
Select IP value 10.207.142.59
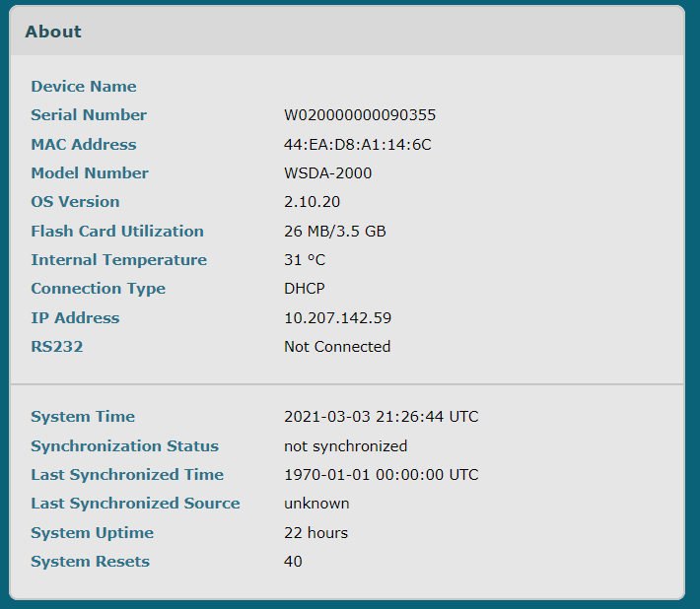pyautogui.click(x=337, y=317)
